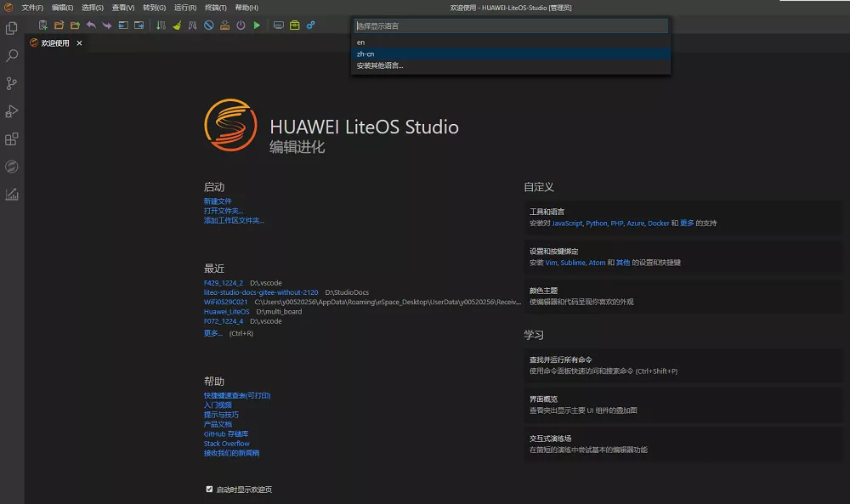Click the Vim link under 设置和按键绑定
The height and width of the screenshot is (504, 850).
(551, 263)
